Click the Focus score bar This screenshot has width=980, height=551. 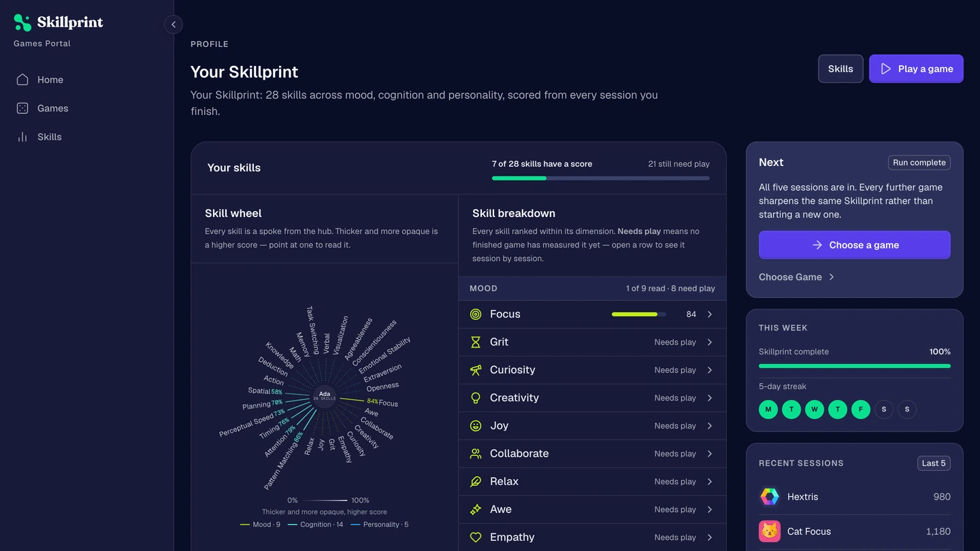coord(639,314)
